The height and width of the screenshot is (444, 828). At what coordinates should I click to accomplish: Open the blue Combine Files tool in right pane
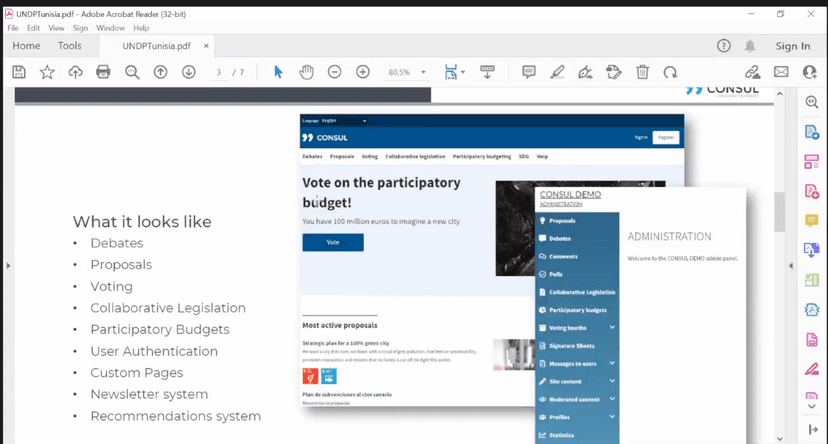(x=812, y=250)
